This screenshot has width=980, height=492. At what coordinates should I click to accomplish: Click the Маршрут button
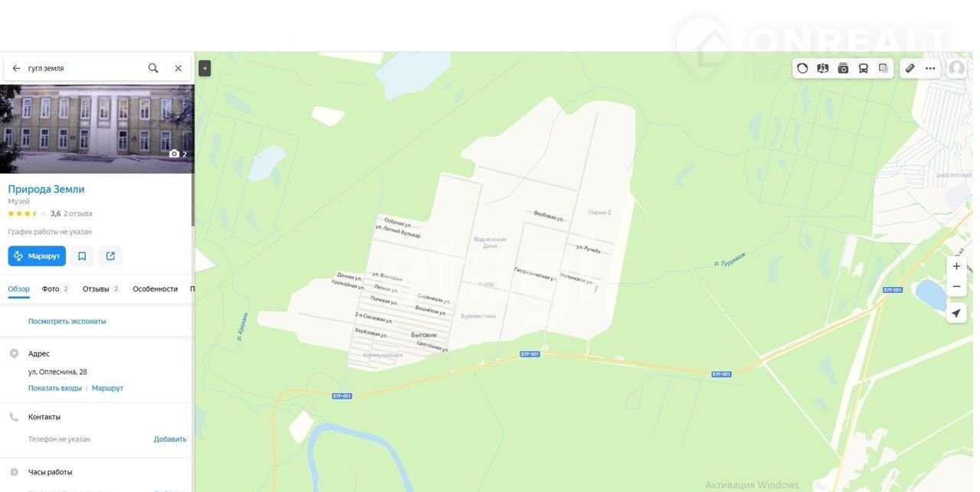[37, 256]
